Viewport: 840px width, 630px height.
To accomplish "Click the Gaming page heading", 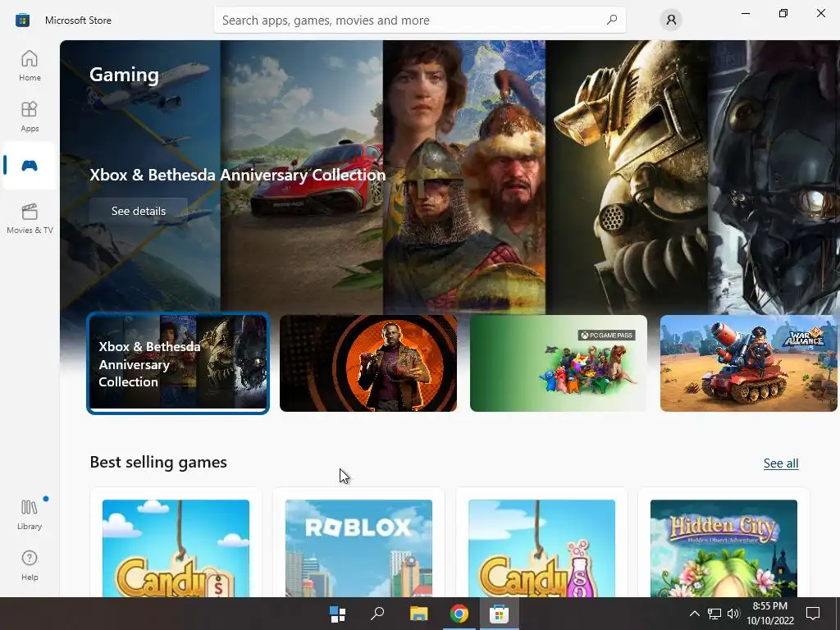I will pos(124,75).
